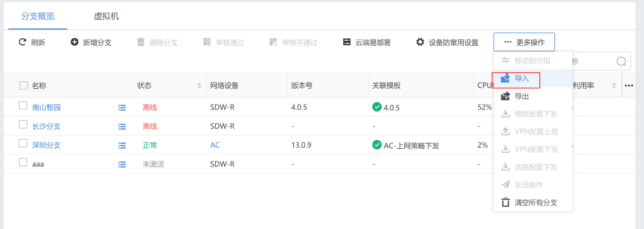Click the 刷新 refresh icon
This screenshot has width=644, height=229.
[x=23, y=42]
